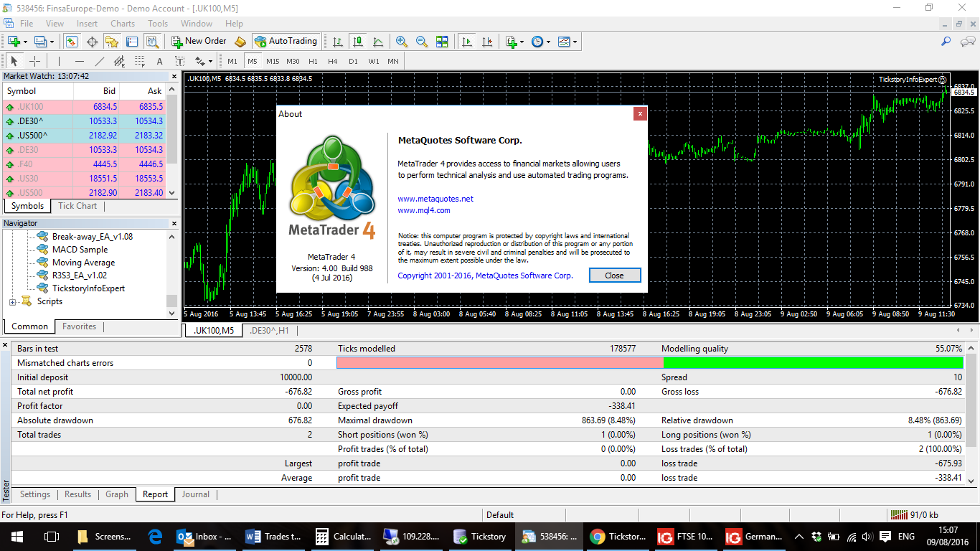This screenshot has height=551, width=980.
Task: Open the Insert menu
Action: [87, 24]
